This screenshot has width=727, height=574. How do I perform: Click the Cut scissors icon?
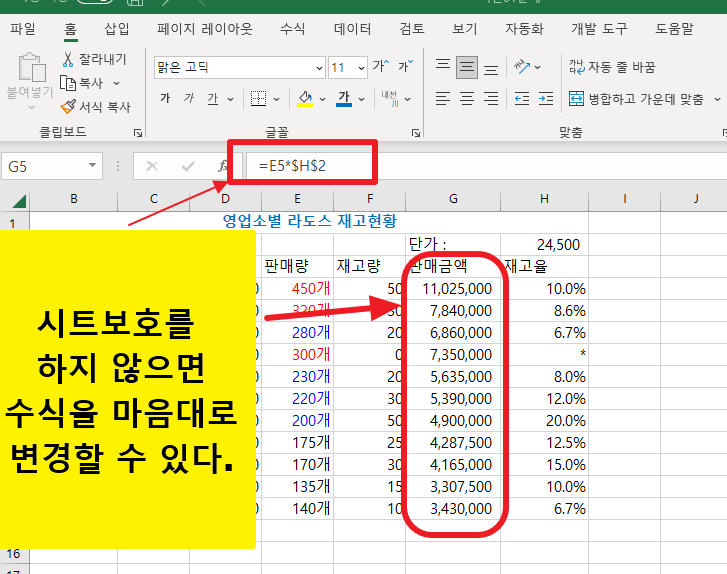[x=68, y=59]
